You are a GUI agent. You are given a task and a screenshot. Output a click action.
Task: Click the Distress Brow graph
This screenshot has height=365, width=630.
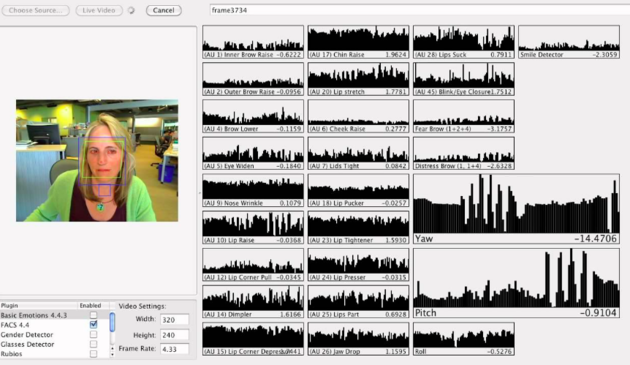[464, 153]
